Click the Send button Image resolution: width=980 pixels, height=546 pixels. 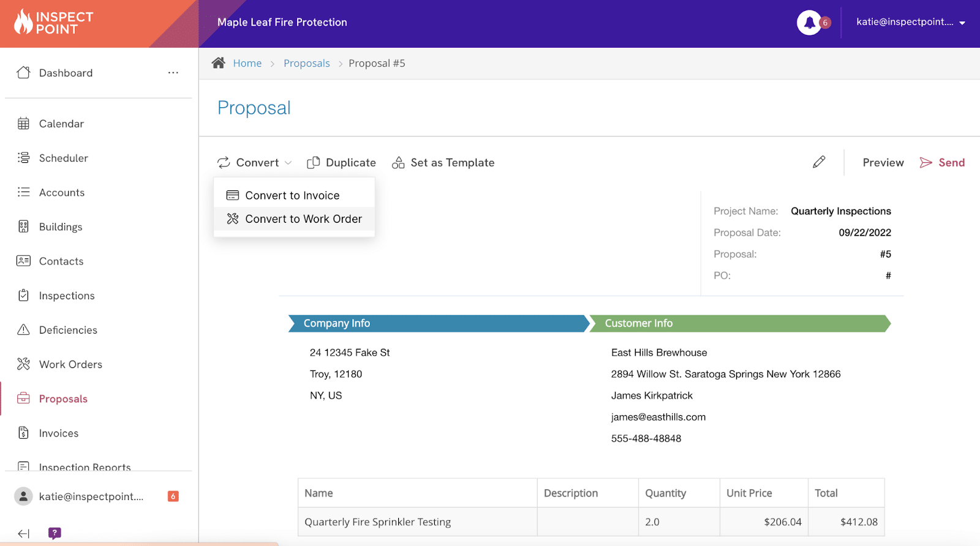[942, 163]
